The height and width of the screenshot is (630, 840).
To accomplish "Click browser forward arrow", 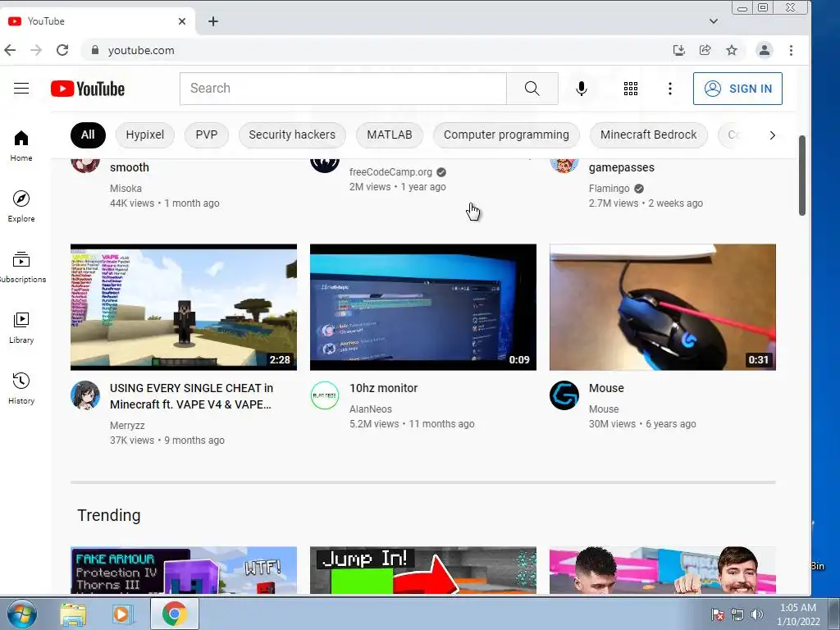I will (36, 50).
